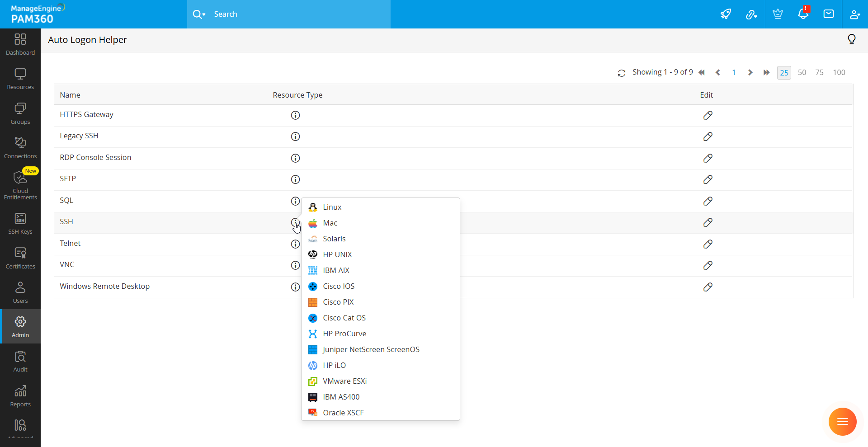The image size is (868, 447).
Task: Open Resources in the sidebar
Action: point(20,79)
